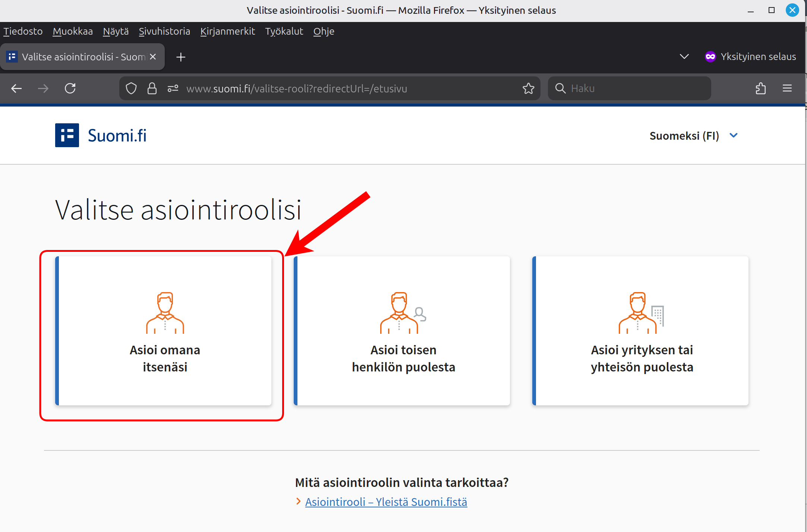Open the extensions puzzle icon

click(x=760, y=88)
